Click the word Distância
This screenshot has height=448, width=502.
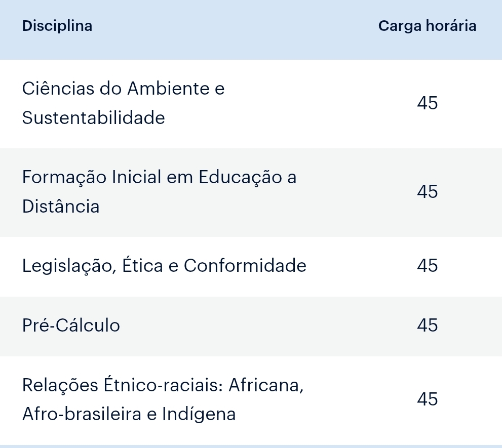pos(61,207)
